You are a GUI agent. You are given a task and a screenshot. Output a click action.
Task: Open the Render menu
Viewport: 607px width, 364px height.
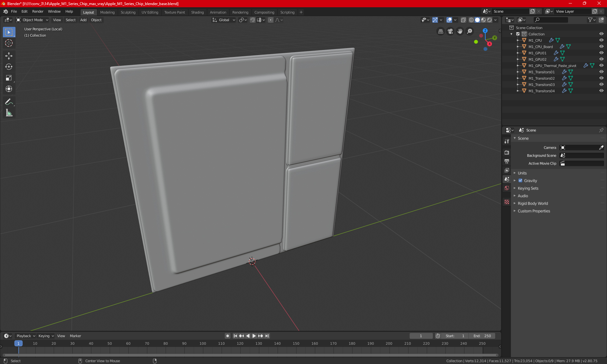tap(38, 11)
